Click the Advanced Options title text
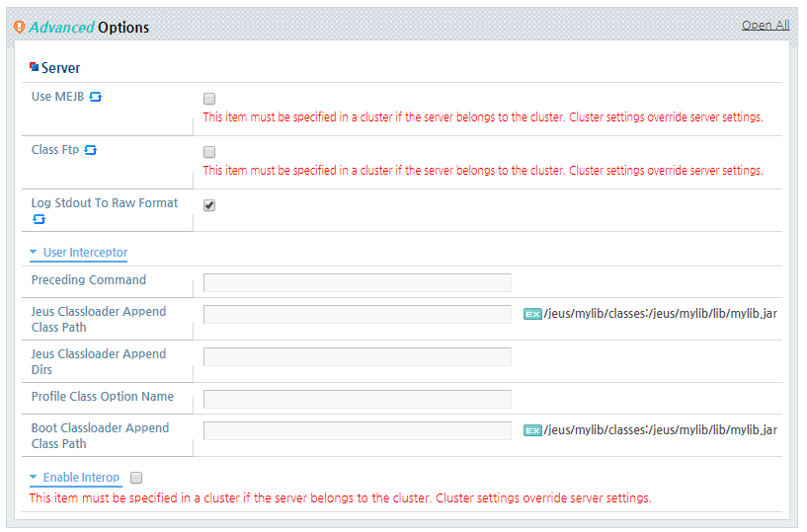This screenshot has height=532, width=807. click(x=89, y=28)
